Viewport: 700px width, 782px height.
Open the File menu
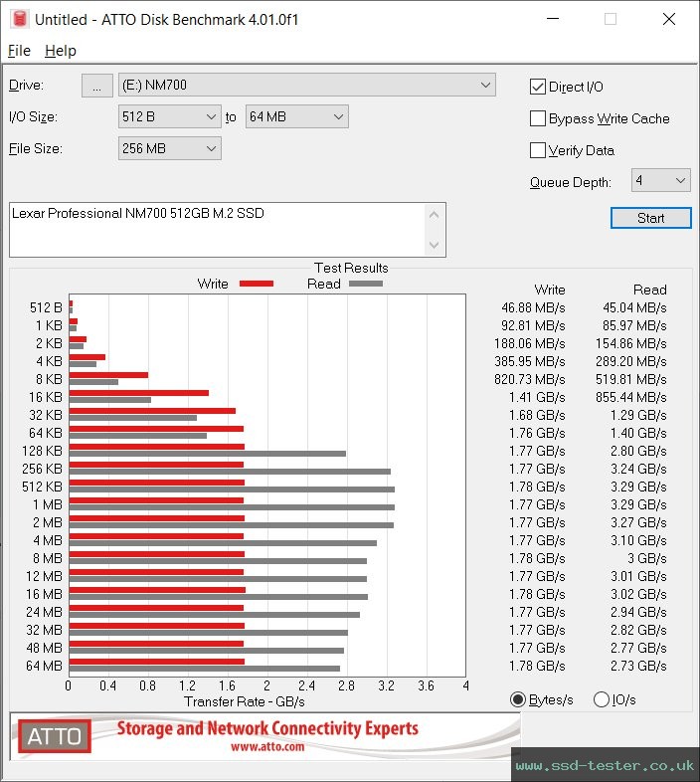[19, 51]
